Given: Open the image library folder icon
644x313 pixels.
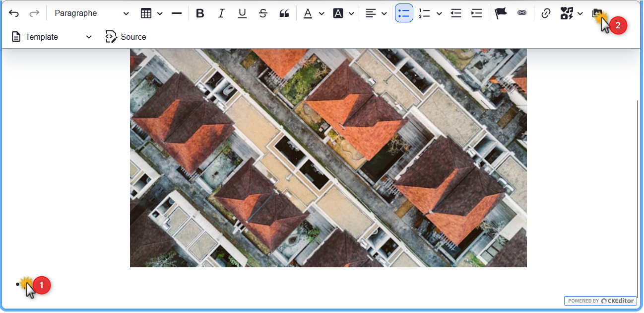Looking at the screenshot, I should (x=597, y=13).
